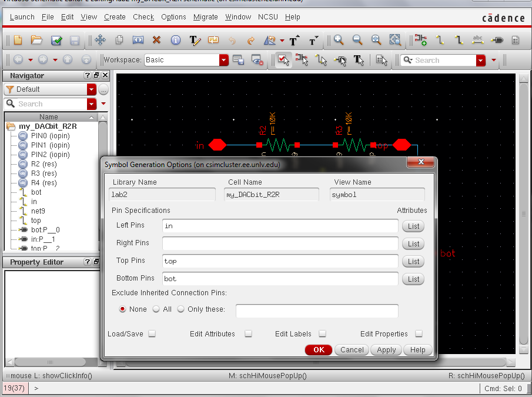Click the Zoom To Fit icon
The image size is (532, 397).
pos(376,40)
